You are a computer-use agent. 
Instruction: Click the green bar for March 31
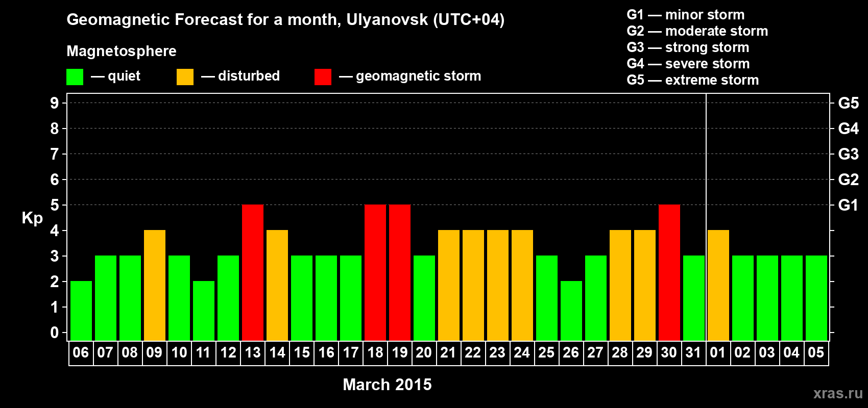coord(694,298)
